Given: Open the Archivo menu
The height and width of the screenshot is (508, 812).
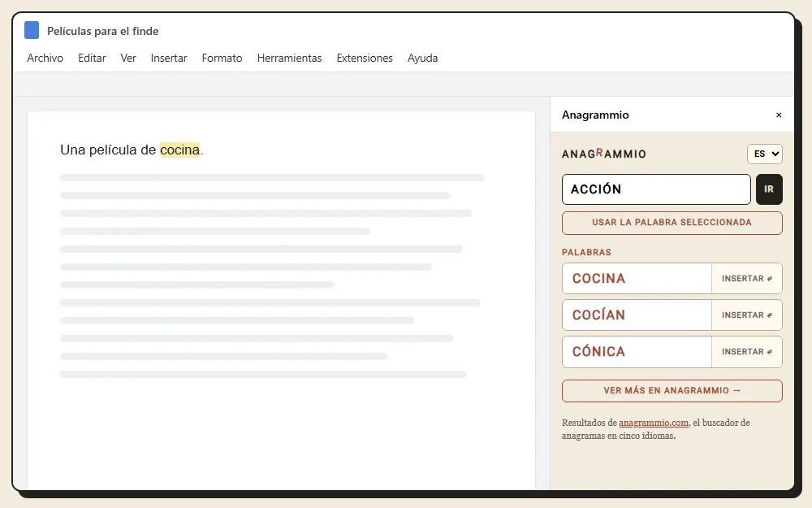Looking at the screenshot, I should pyautogui.click(x=45, y=58).
